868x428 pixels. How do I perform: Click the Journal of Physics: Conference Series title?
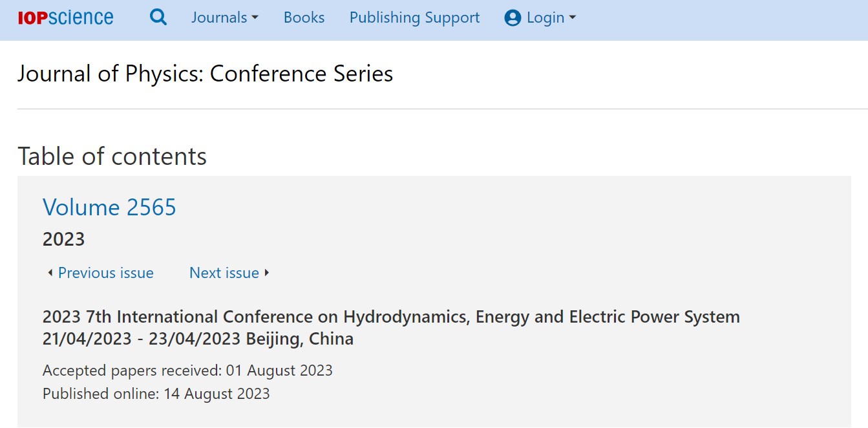click(x=205, y=74)
